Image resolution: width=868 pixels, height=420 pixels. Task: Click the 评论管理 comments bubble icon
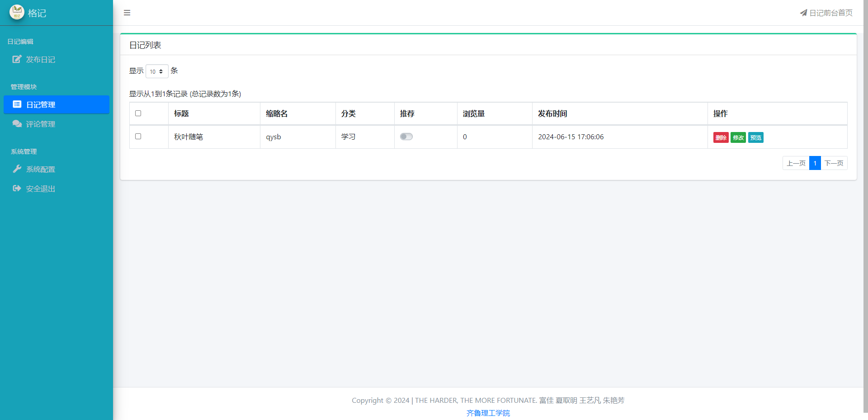pos(17,124)
